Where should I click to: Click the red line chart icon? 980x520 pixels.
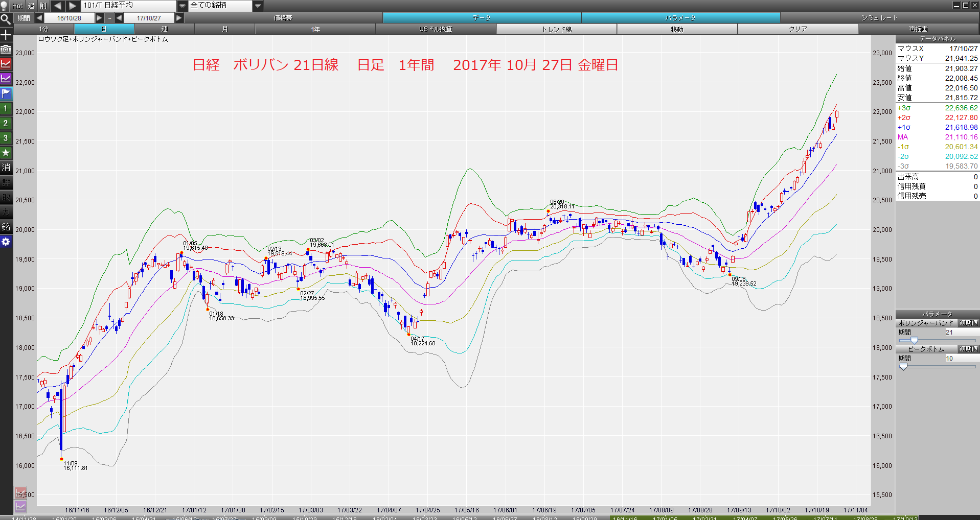6,64
